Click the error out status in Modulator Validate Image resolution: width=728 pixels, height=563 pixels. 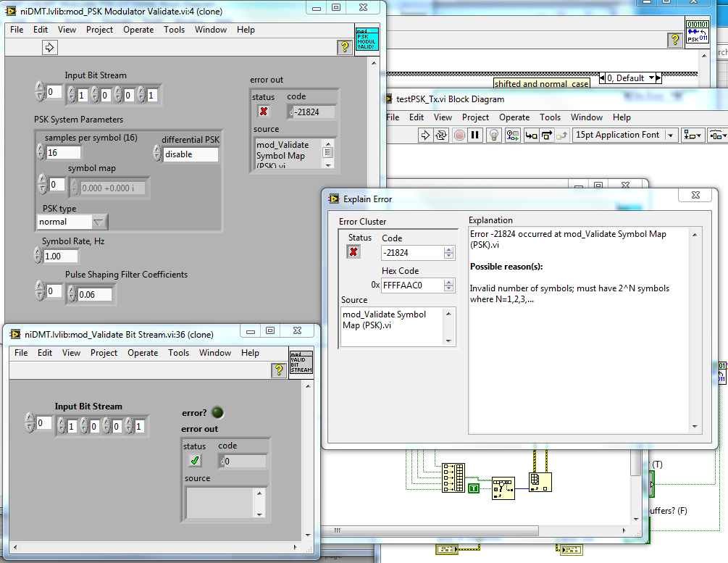[x=264, y=112]
